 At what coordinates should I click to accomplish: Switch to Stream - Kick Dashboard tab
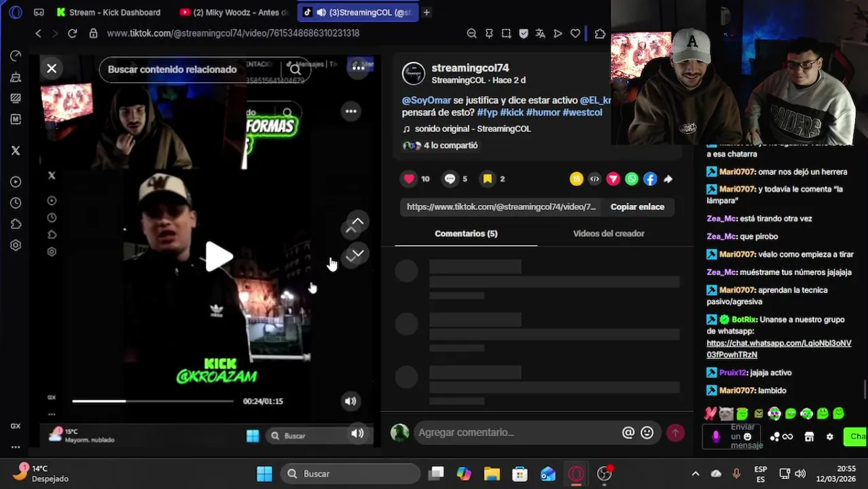(x=109, y=12)
